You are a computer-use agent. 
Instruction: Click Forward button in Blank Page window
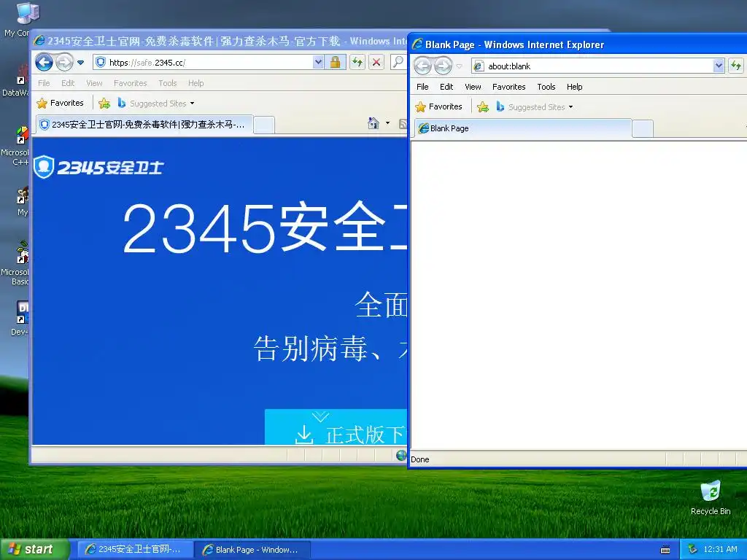coord(443,66)
